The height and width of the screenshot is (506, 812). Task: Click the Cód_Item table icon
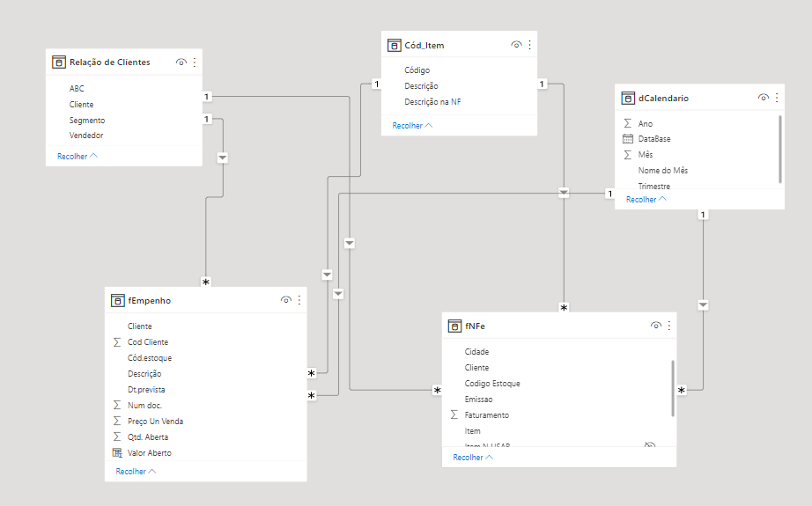394,46
